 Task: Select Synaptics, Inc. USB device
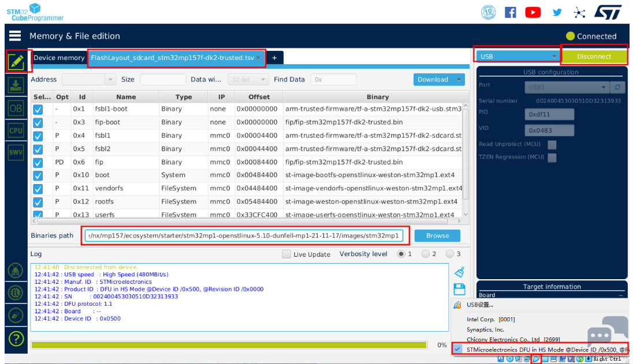tap(485, 329)
